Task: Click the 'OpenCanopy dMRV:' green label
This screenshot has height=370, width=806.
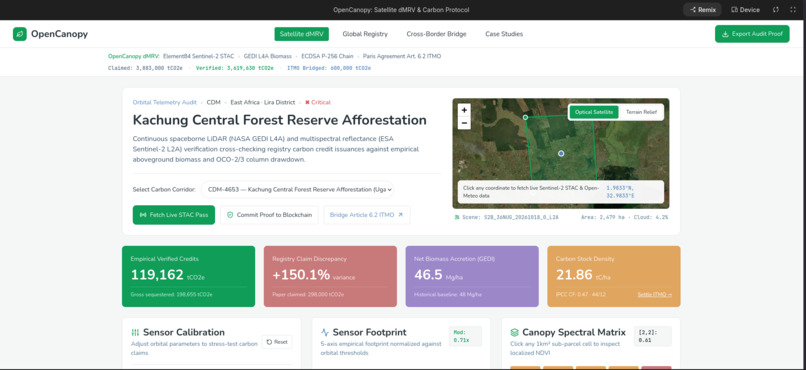Action: pyautogui.click(x=134, y=56)
